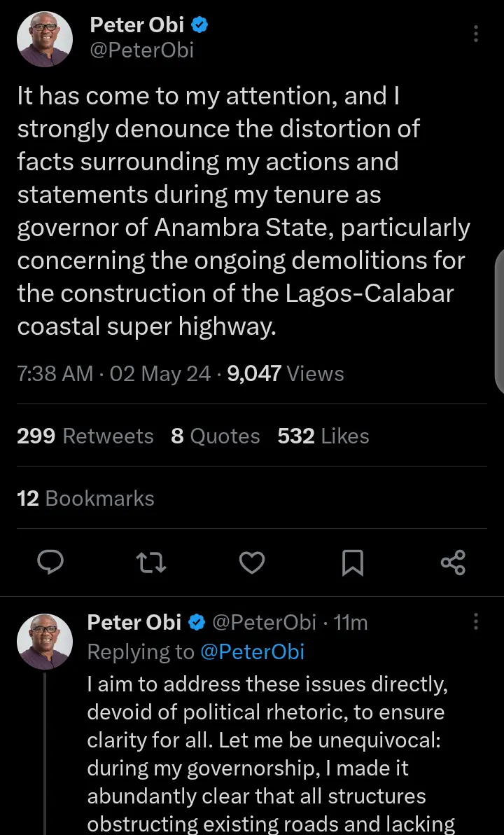Open the 8 Quotes list
Screen dimensions: 504x835
click(215, 436)
